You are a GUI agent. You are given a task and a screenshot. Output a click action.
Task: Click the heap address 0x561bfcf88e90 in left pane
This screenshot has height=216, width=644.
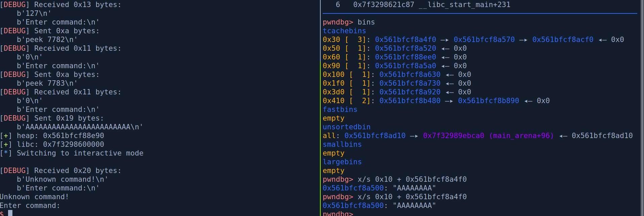[x=73, y=136]
